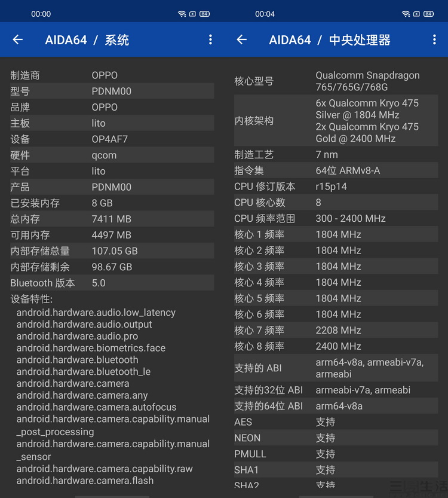Image resolution: width=448 pixels, height=498 pixels.
Task: Select the 核心 1 频率 row
Action: [336, 234]
